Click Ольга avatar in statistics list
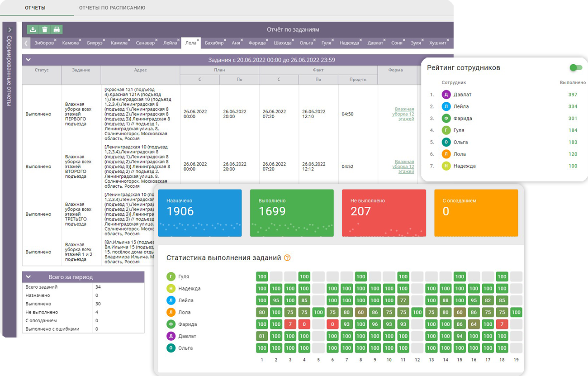Image resolution: width=588 pixels, height=376 pixels. click(171, 348)
